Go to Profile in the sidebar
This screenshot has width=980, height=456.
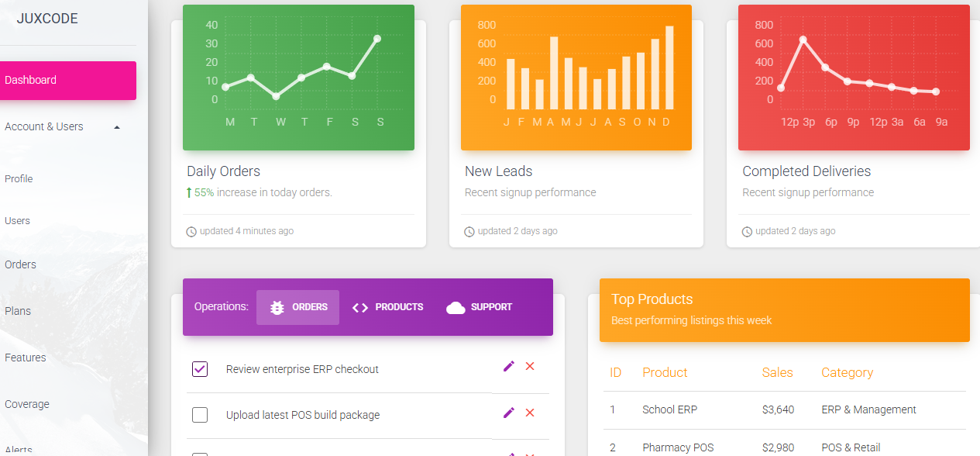pyautogui.click(x=19, y=179)
